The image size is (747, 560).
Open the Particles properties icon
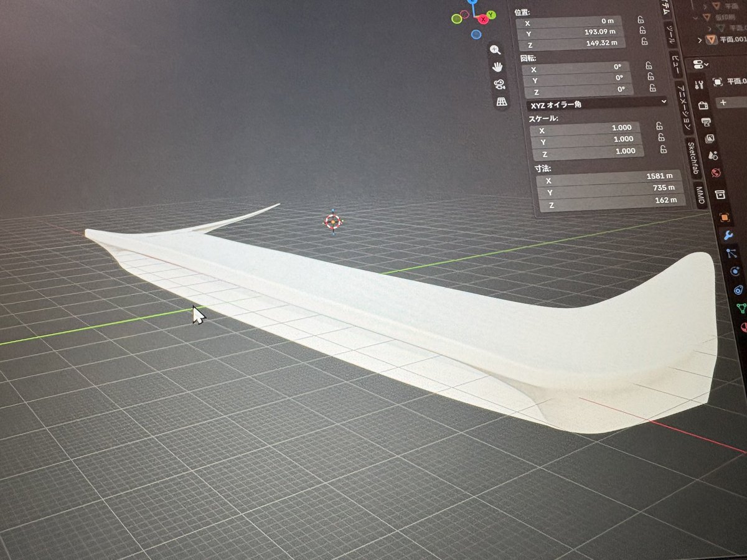(733, 254)
